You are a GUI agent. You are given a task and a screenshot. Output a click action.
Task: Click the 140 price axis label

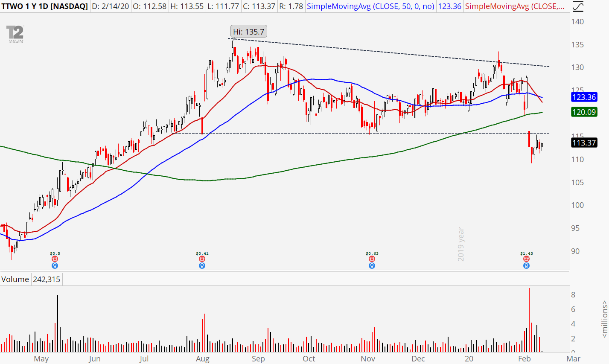tap(577, 22)
